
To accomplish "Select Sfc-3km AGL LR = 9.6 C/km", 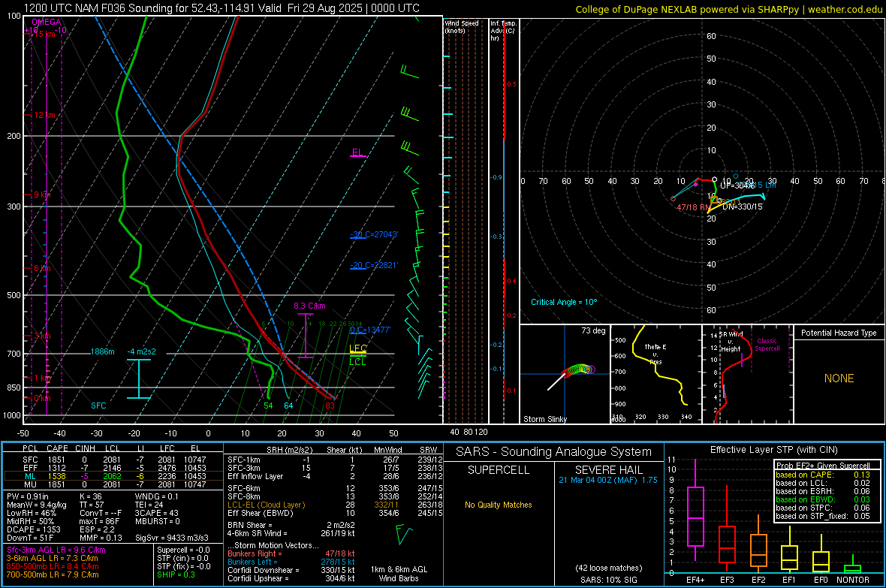I will point(56,550).
